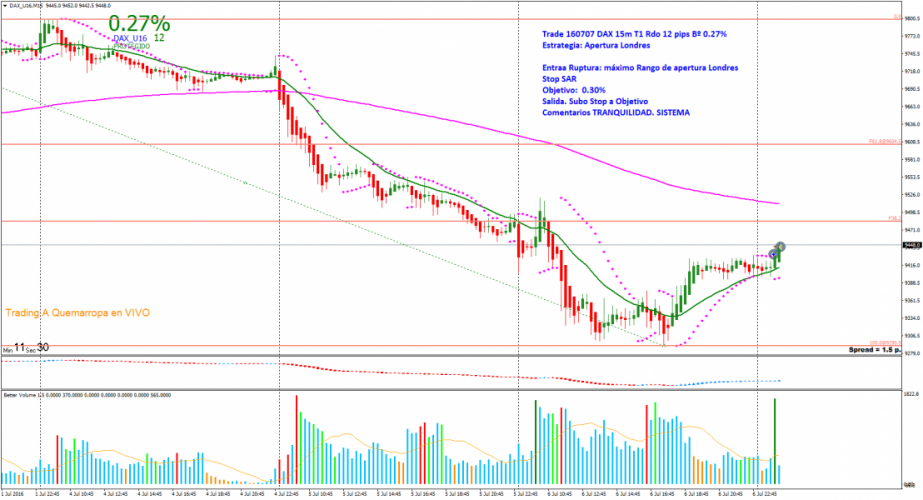Screen dimensions: 923x500
Task: Click the 6 Jul 22:45 time axis label
Action: pyautogui.click(x=766, y=494)
